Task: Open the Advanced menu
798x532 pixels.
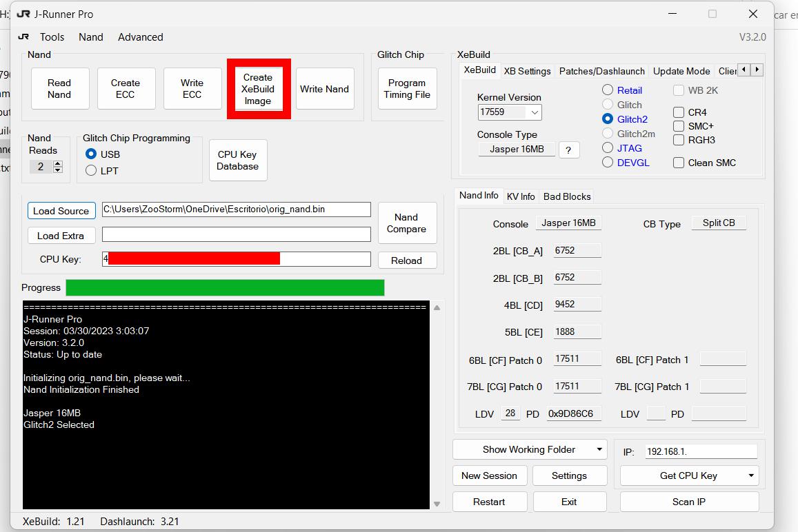Action: click(x=140, y=37)
